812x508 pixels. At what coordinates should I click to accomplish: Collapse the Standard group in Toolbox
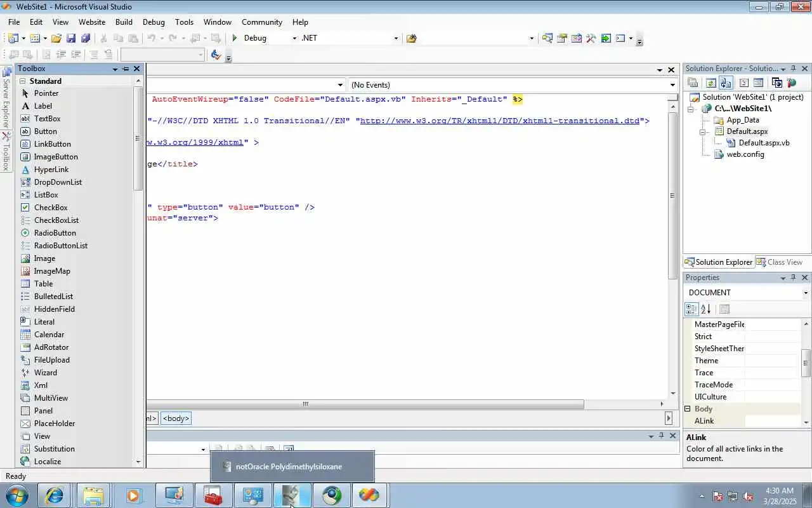click(22, 81)
